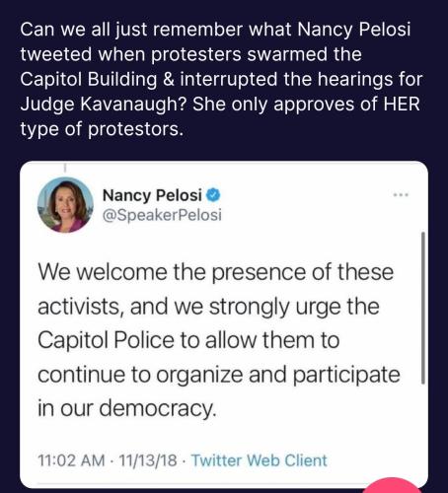Click the 11:02 AM timestamp
Screen dimensions: 448x493
(x=71, y=460)
